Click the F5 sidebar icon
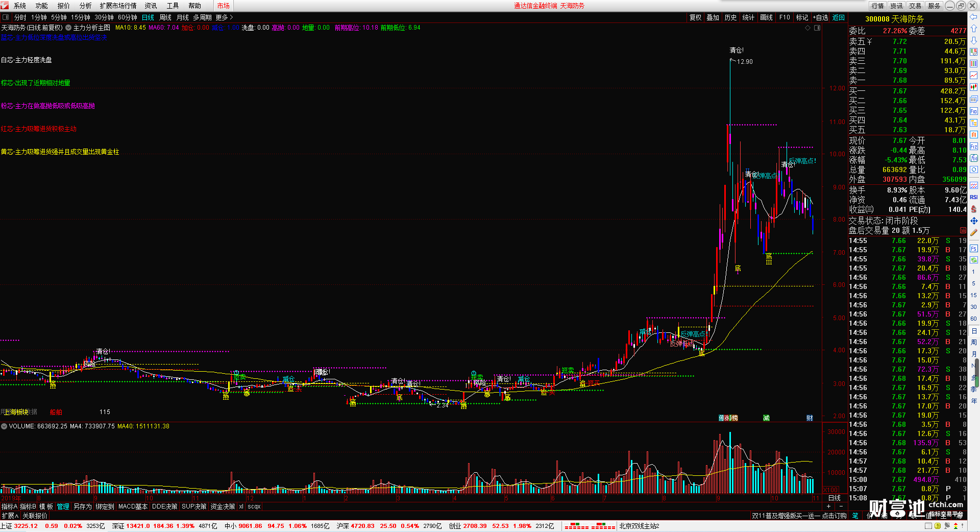Screen dimensions: 980x532 point(974,249)
